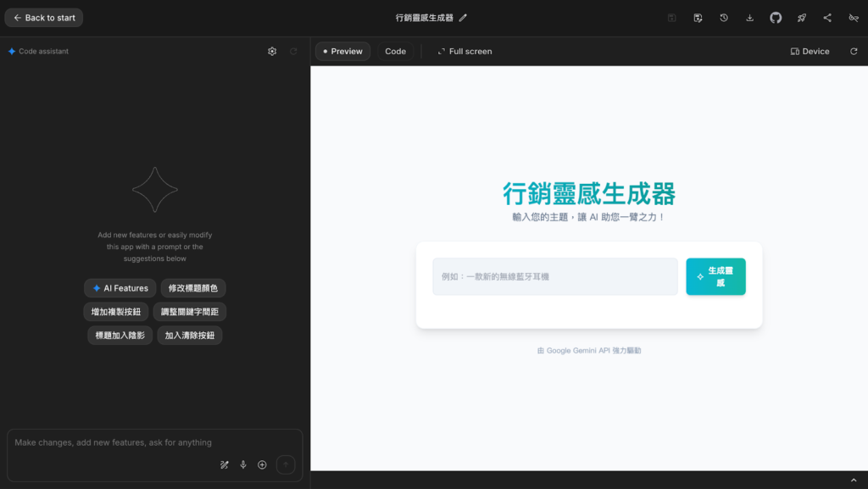Click the rocket deploy icon

(802, 18)
